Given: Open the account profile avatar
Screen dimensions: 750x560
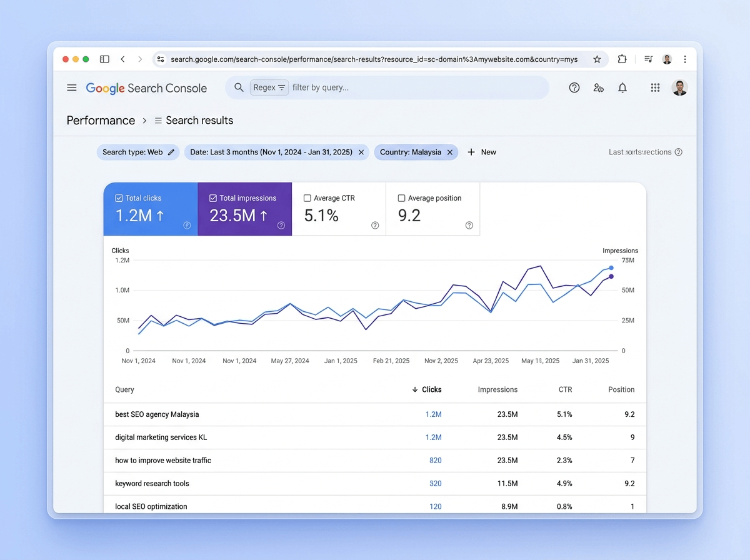Looking at the screenshot, I should [679, 87].
